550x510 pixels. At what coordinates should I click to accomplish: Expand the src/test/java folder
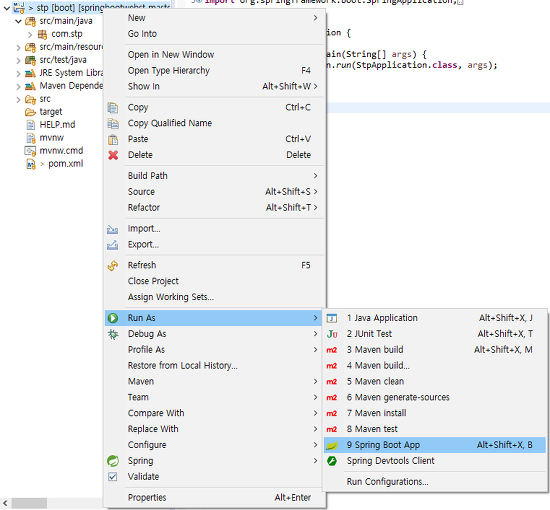(x=18, y=60)
